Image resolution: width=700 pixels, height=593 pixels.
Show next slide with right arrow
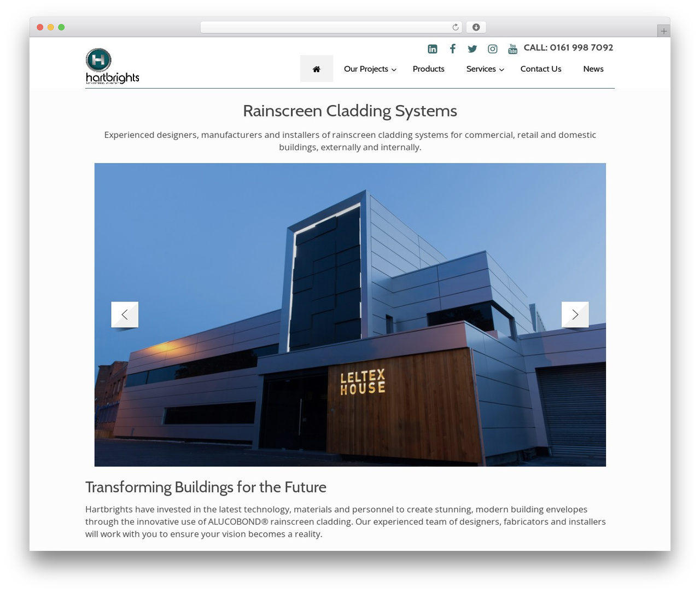[575, 315]
